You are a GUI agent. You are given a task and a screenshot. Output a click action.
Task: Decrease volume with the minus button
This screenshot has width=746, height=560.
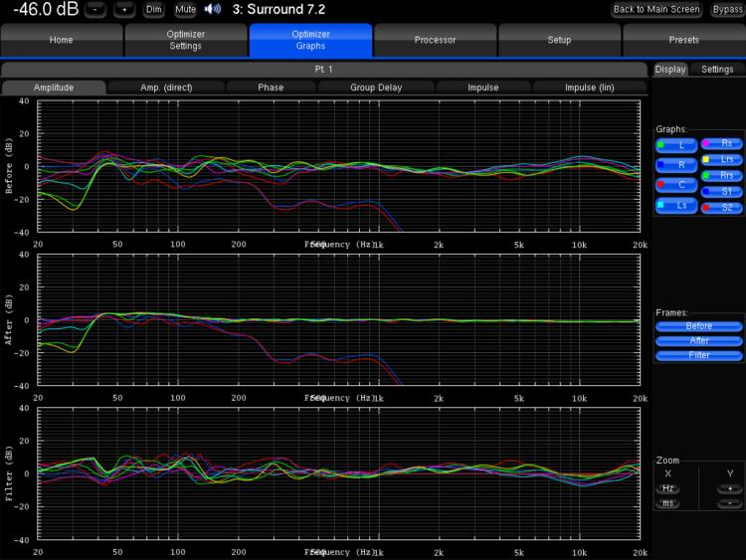pos(95,10)
